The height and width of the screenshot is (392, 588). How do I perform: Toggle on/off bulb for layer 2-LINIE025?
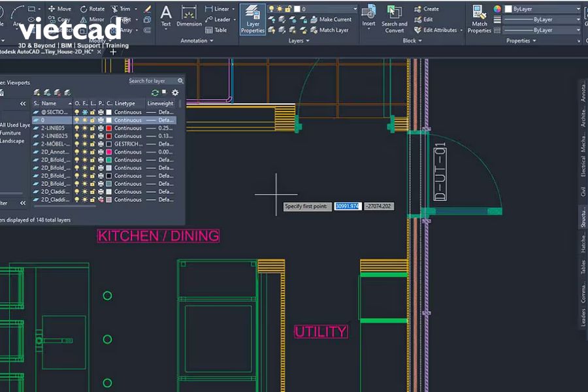click(77, 136)
